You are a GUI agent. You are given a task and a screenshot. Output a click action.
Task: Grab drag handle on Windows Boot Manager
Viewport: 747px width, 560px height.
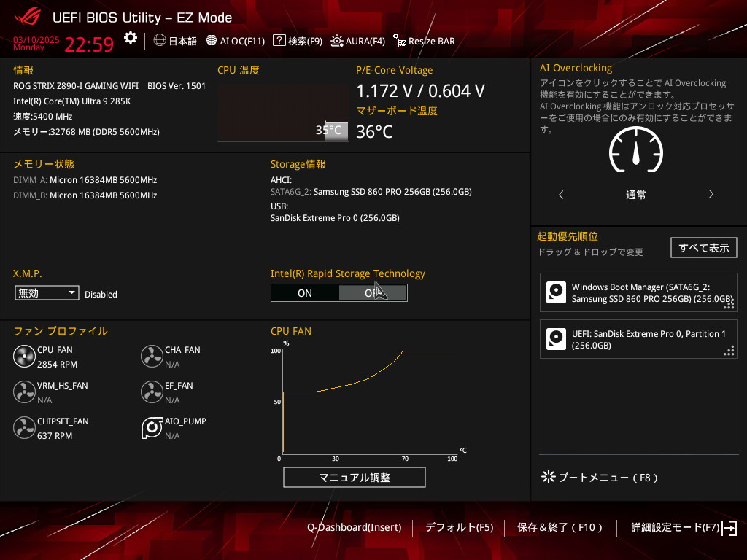point(729,304)
